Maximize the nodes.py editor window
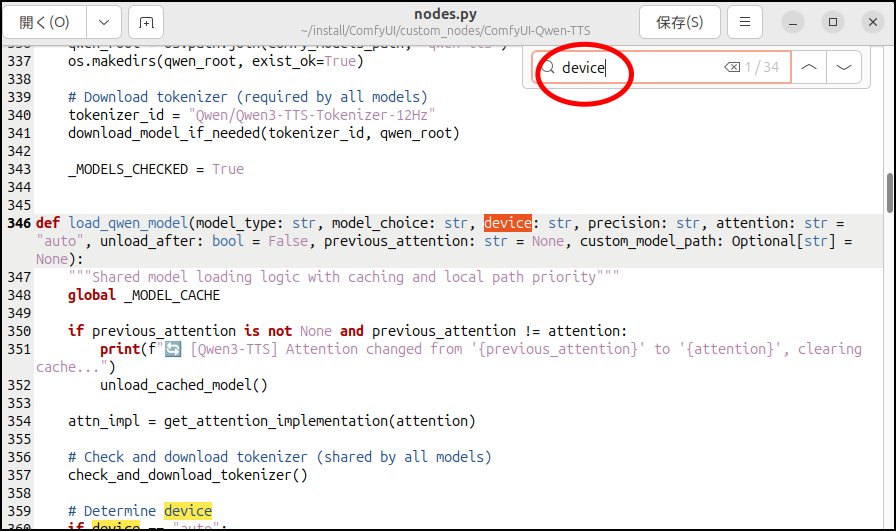The height and width of the screenshot is (531, 896). 832,22
